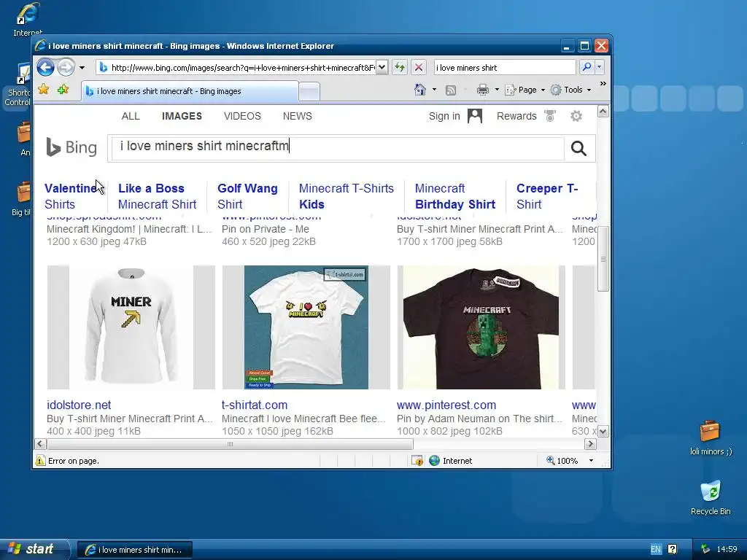The image size is (747, 560).
Task: Open 'Minecraft T-Shirts Kids' suggestion
Action: pyautogui.click(x=347, y=196)
